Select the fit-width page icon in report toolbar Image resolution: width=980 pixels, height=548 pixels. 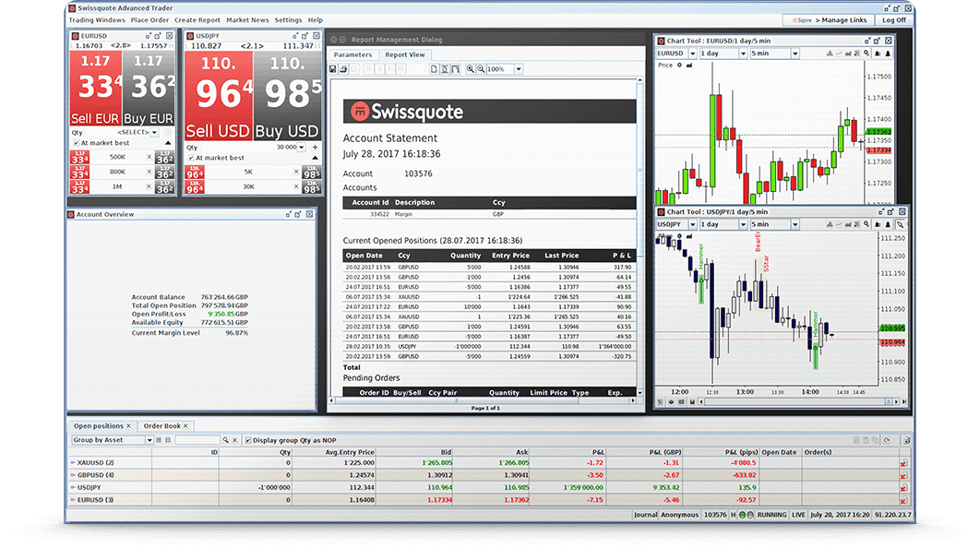455,69
